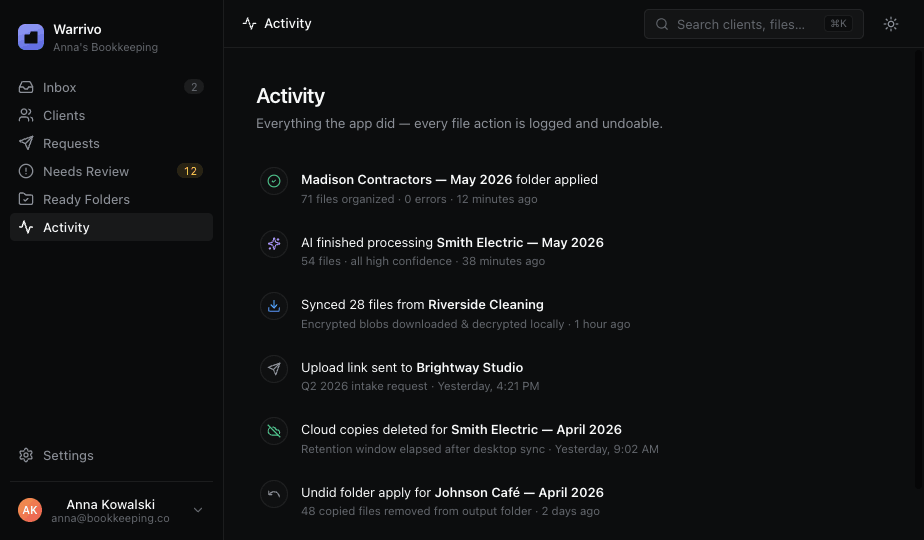
Task: Click the AI sparkle icon for Smith Electric May
Action: 274,243
